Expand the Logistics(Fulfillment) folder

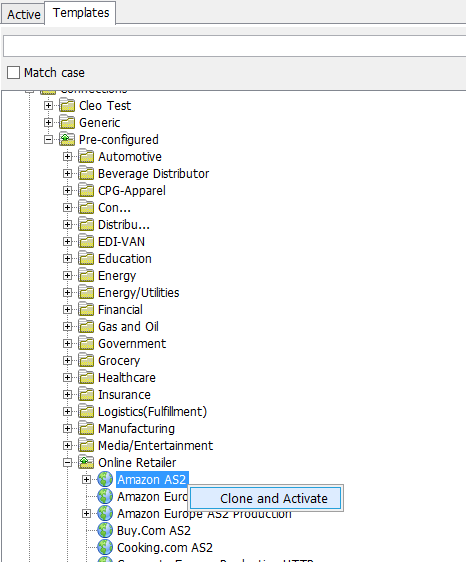pos(67,411)
